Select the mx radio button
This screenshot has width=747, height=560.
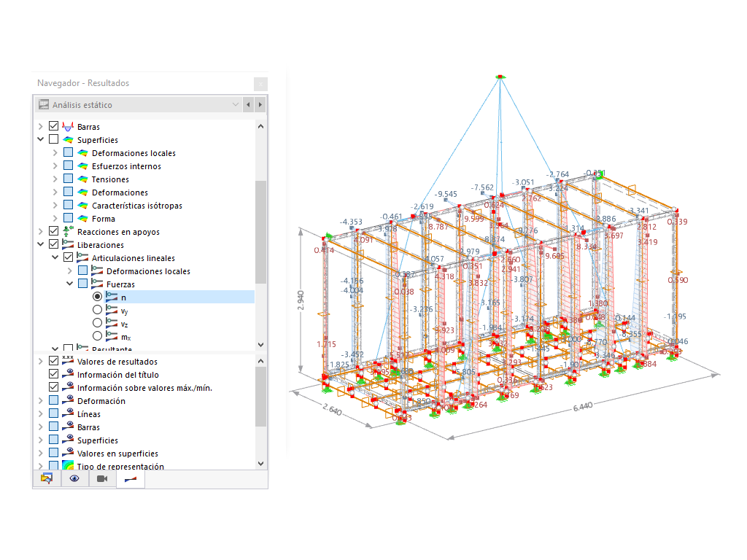coord(97,335)
